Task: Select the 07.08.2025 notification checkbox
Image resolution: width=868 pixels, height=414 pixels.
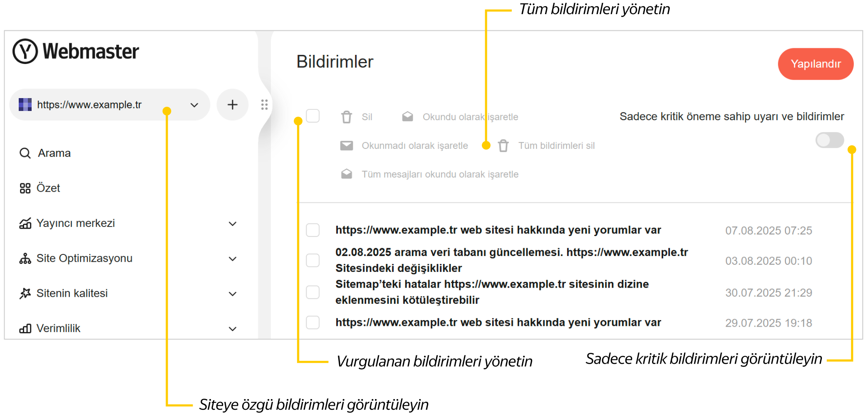Action: pyautogui.click(x=312, y=230)
